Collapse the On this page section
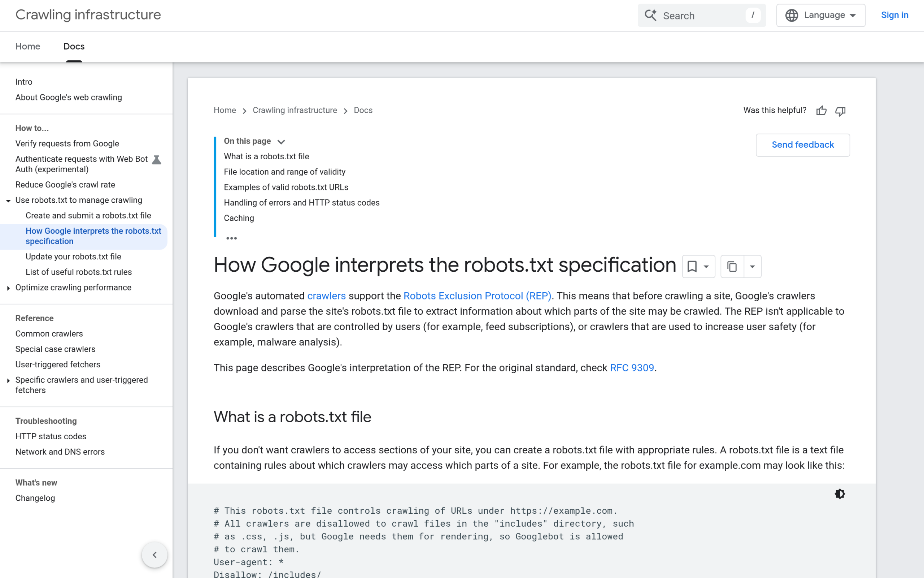 pos(281,142)
